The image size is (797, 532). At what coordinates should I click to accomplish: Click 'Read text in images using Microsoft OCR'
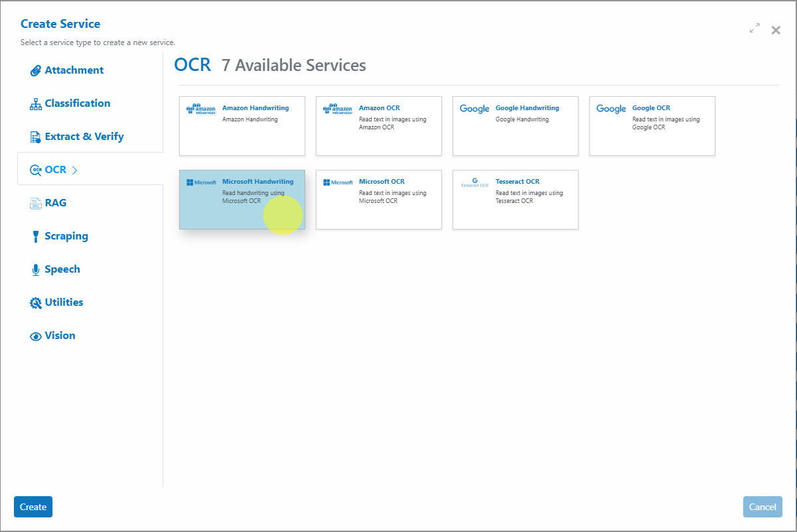click(393, 197)
